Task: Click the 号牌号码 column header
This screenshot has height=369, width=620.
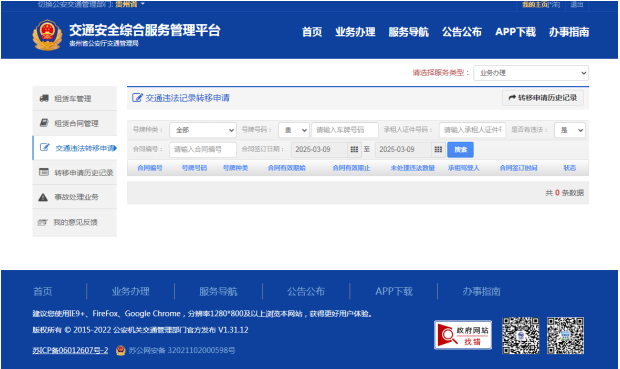Action: point(195,168)
